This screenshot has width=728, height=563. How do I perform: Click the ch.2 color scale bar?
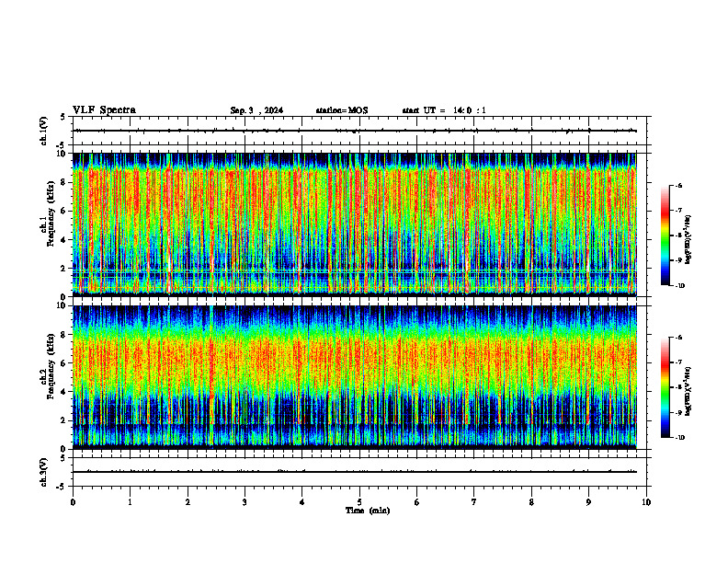665,387
